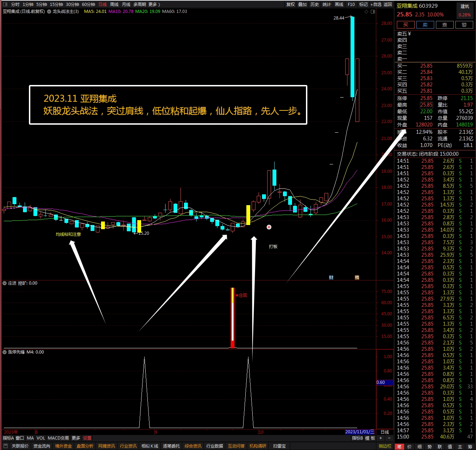Click the 返回 back button

click(x=388, y=5)
